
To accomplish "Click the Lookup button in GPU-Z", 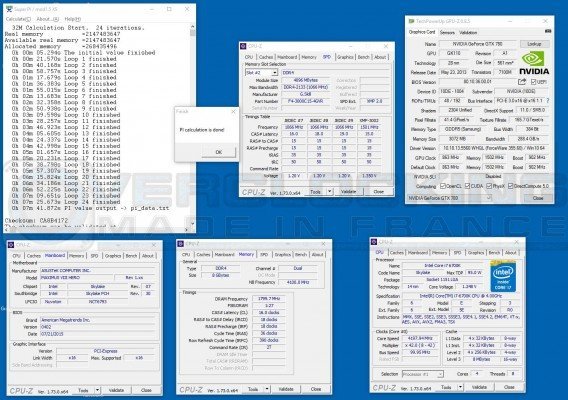I will 535,44.
